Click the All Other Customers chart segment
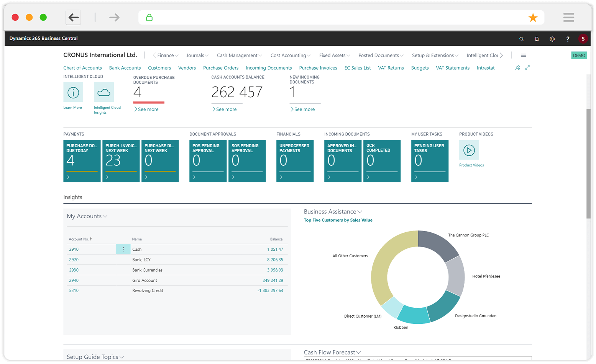The height and width of the screenshot is (364, 596). (x=384, y=264)
